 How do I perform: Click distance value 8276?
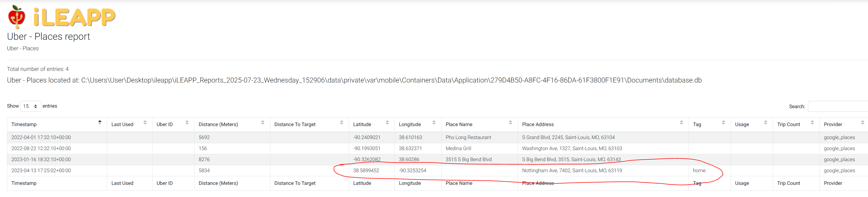click(x=204, y=159)
